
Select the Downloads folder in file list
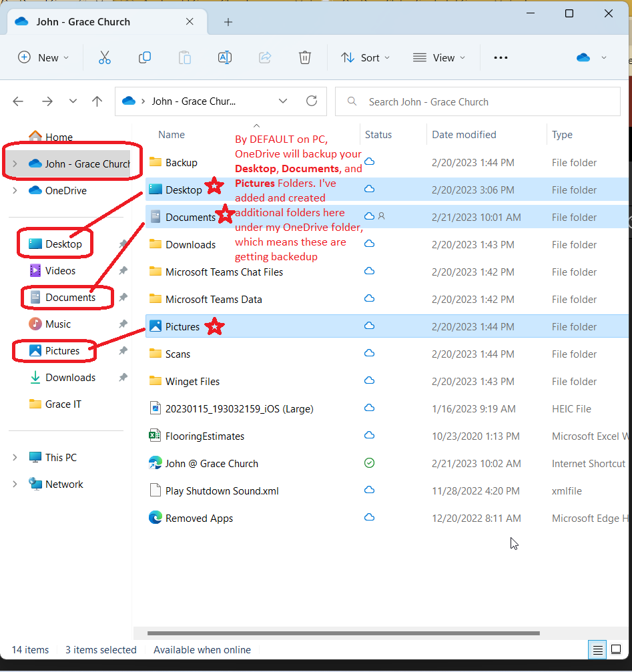click(190, 244)
